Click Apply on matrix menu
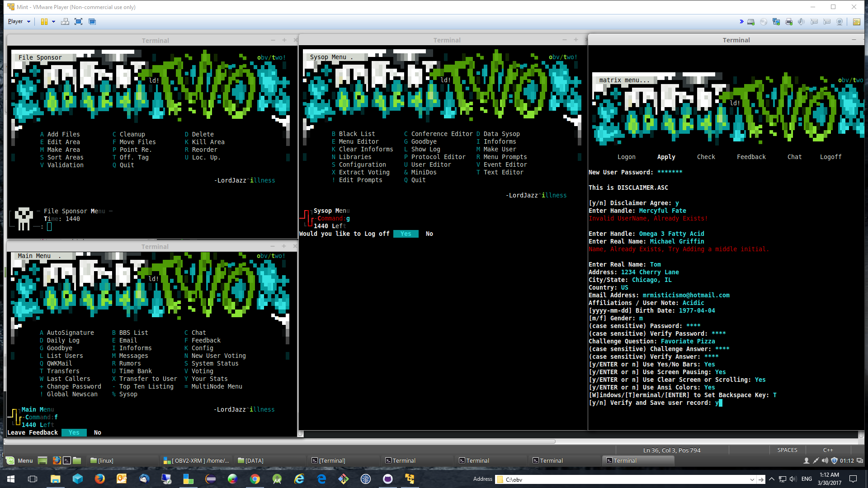The image size is (868, 488). click(x=666, y=157)
